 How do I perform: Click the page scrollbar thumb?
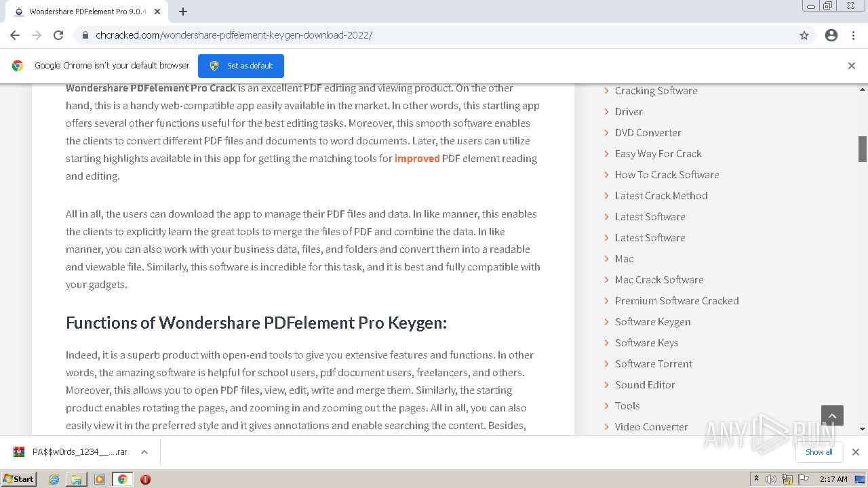[x=863, y=149]
